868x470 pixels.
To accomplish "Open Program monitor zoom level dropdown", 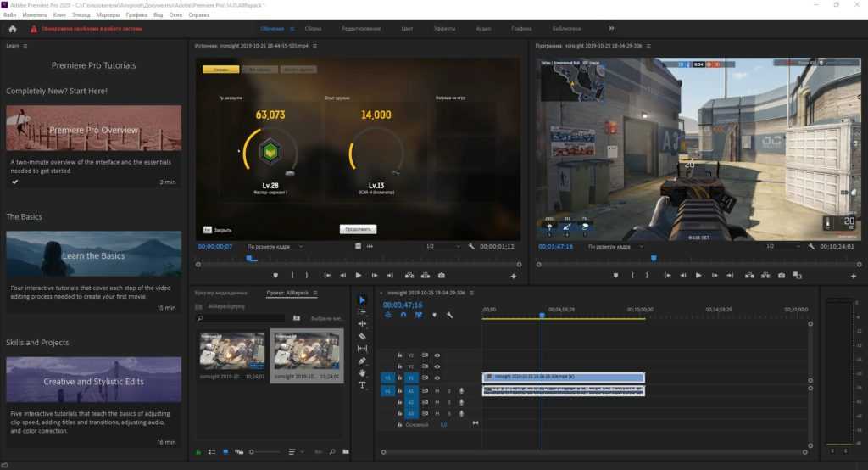I will click(x=615, y=247).
